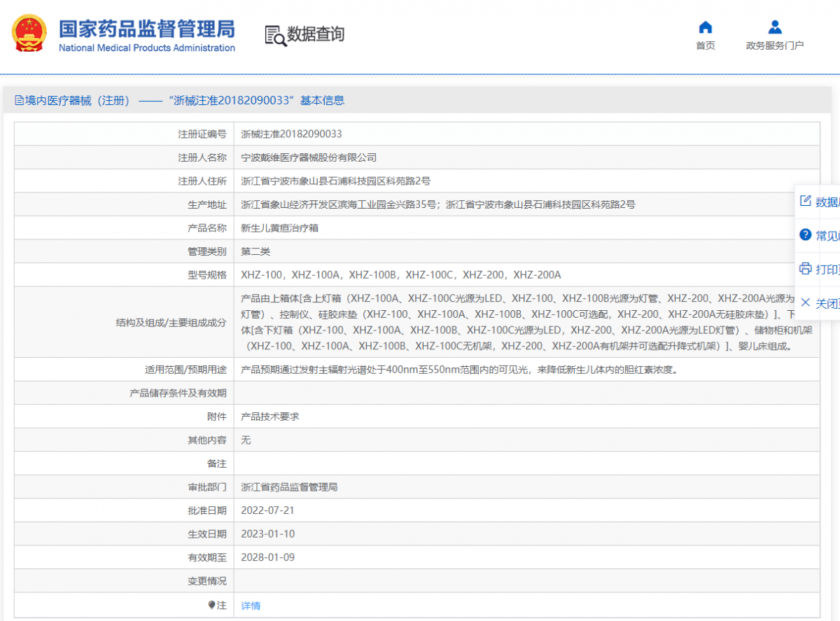
Task: Click 政务服务门户 text link
Action: coord(775,46)
